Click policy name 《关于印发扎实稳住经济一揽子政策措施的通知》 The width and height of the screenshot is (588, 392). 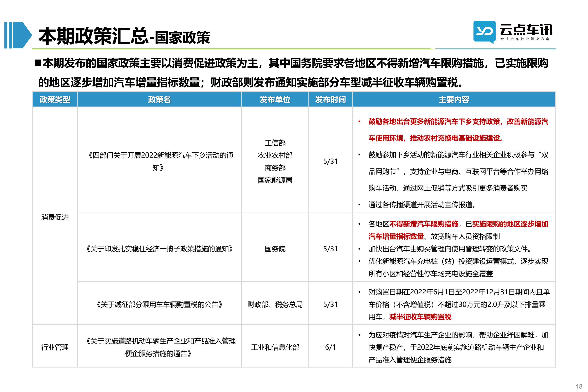click(x=159, y=249)
